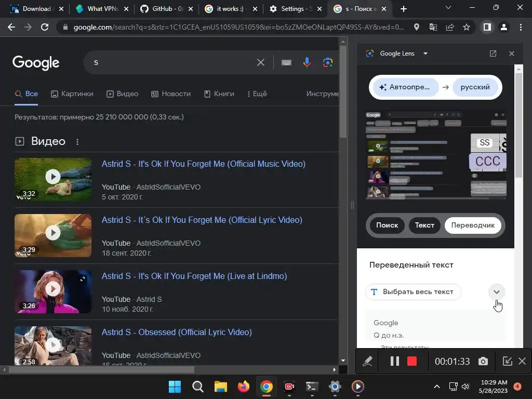Open the Chrome profile icon
This screenshot has height=399, width=532.
[x=504, y=27]
